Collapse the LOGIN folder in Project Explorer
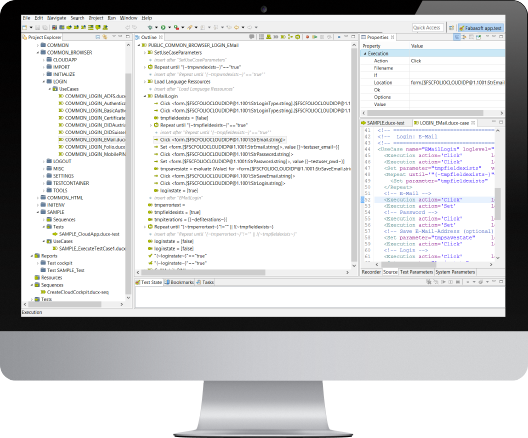The height and width of the screenshot is (438, 528). pyautogui.click(x=44, y=82)
